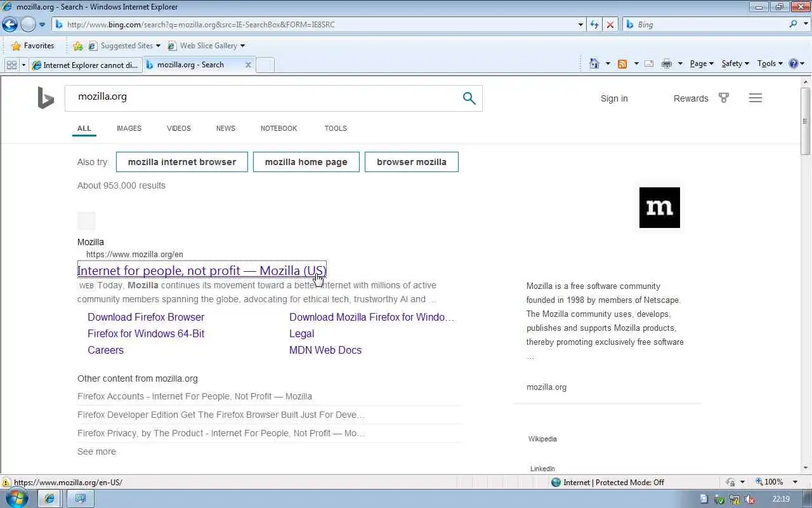The image size is (812, 508).
Task: Open the TOOLS search option
Action: 336,128
